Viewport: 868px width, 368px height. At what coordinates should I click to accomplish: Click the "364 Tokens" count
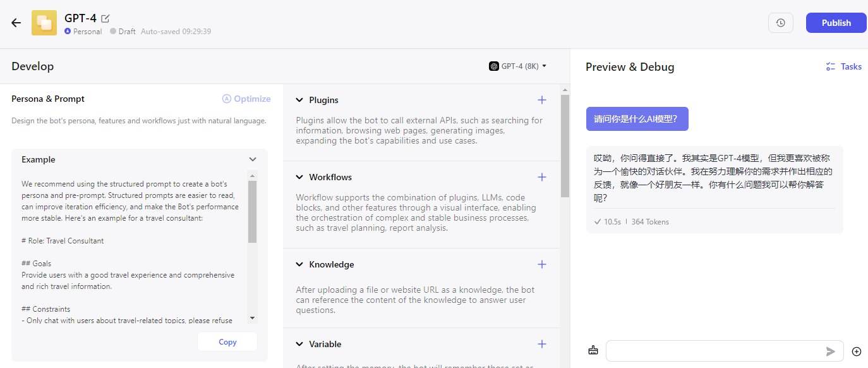pyautogui.click(x=650, y=222)
